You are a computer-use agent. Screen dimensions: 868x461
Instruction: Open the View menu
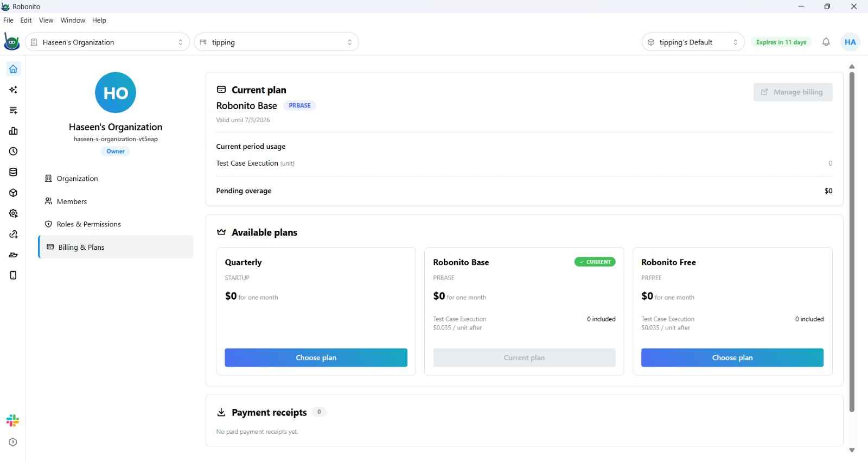[46, 20]
